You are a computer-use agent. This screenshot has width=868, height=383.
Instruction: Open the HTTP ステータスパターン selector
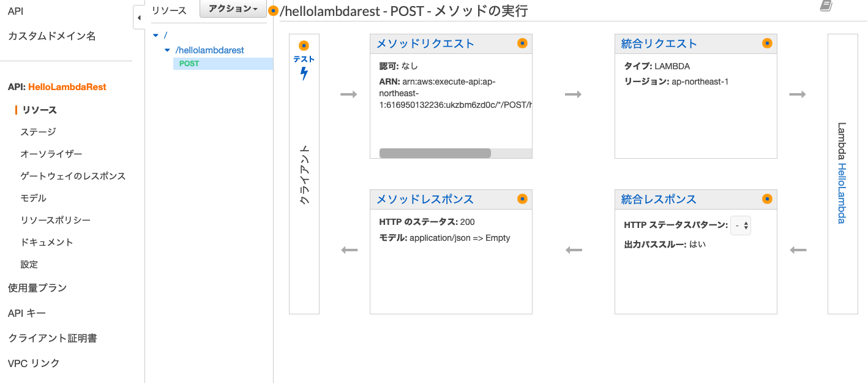741,225
